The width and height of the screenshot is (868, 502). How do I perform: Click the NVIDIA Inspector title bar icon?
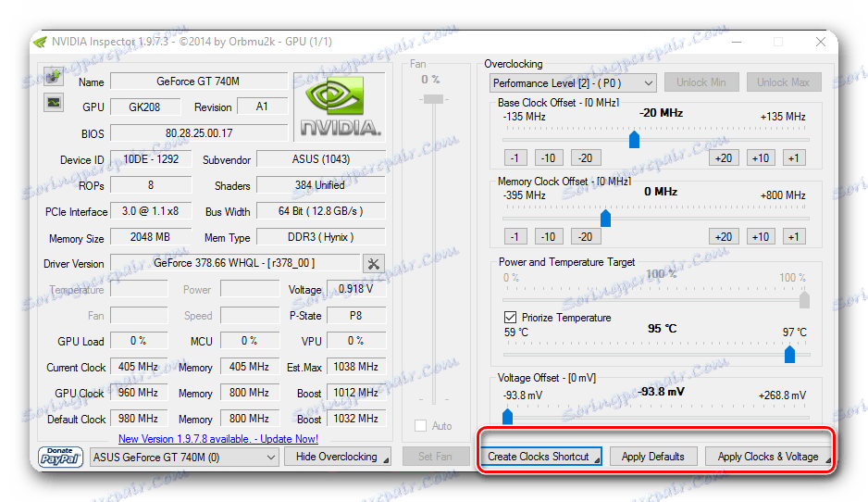pos(40,42)
